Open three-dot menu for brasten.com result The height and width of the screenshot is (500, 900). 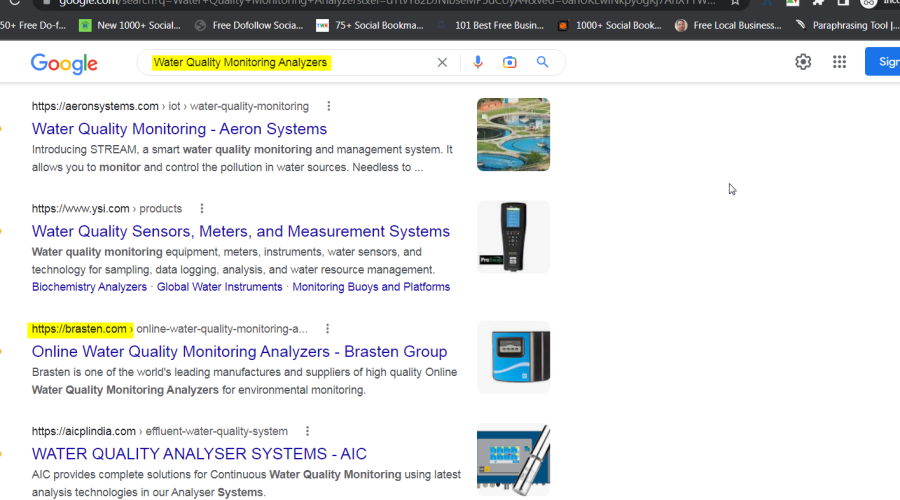pyautogui.click(x=327, y=329)
